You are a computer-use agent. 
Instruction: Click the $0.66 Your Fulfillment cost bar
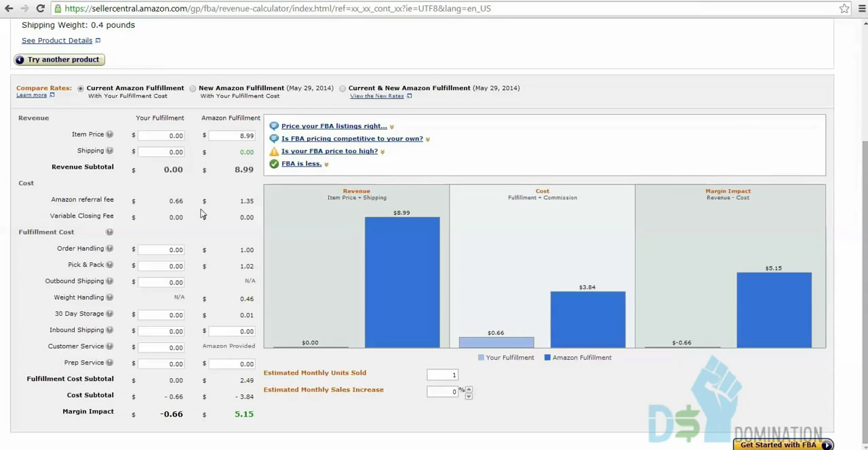[496, 343]
